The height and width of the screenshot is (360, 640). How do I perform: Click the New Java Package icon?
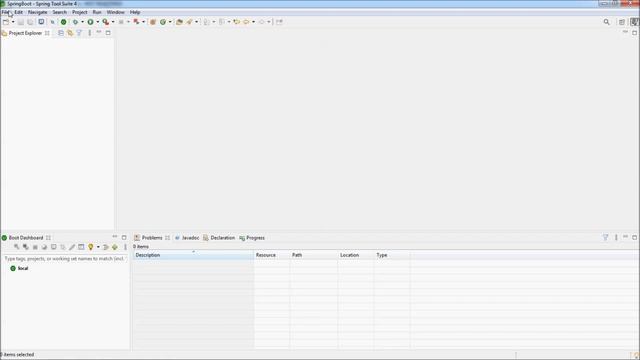(x=153, y=22)
